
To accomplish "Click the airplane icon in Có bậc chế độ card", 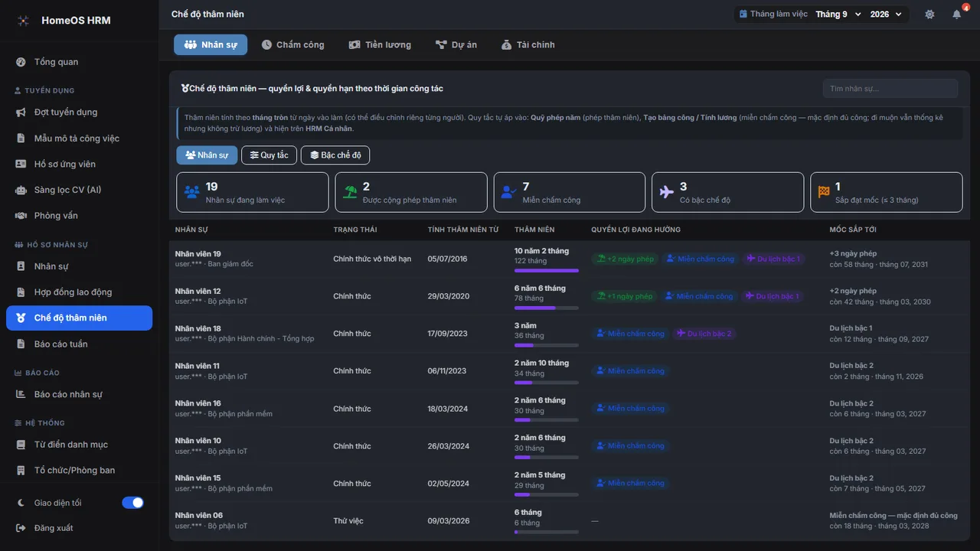I will pyautogui.click(x=666, y=192).
